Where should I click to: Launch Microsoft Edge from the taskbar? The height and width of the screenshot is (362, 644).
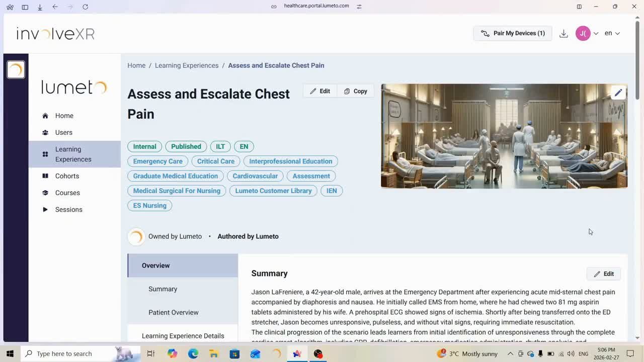pyautogui.click(x=193, y=353)
